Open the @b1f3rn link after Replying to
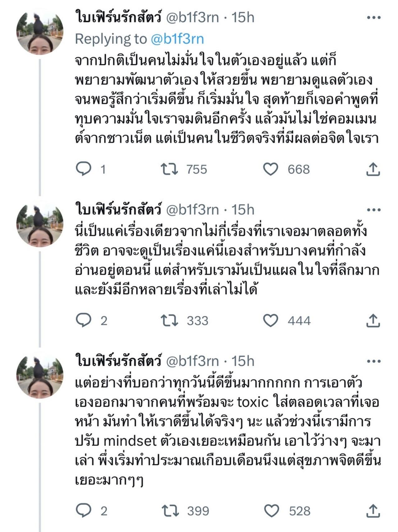The width and height of the screenshot is (398, 532). [x=177, y=39]
